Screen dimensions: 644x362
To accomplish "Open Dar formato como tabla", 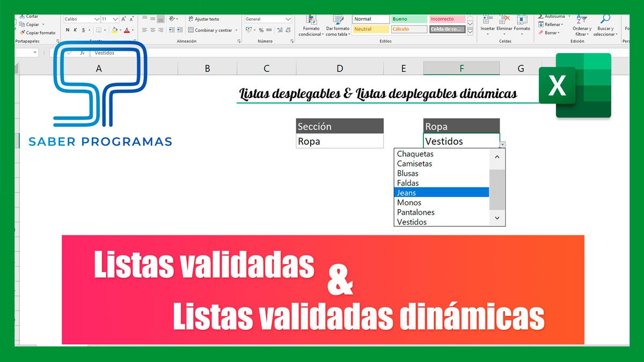I will pos(338,25).
